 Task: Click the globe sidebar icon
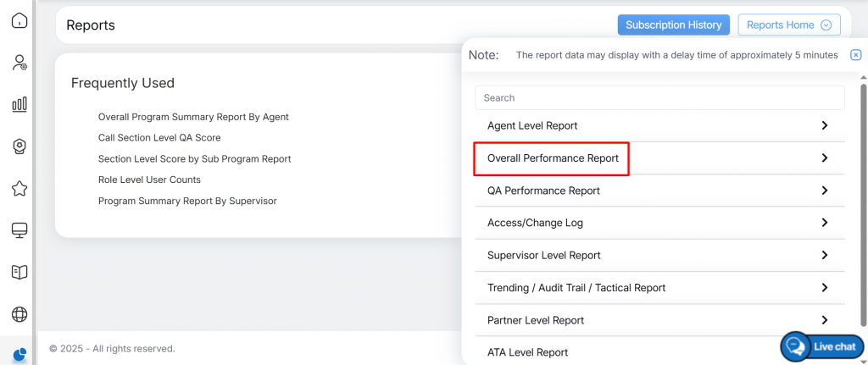pyautogui.click(x=19, y=314)
